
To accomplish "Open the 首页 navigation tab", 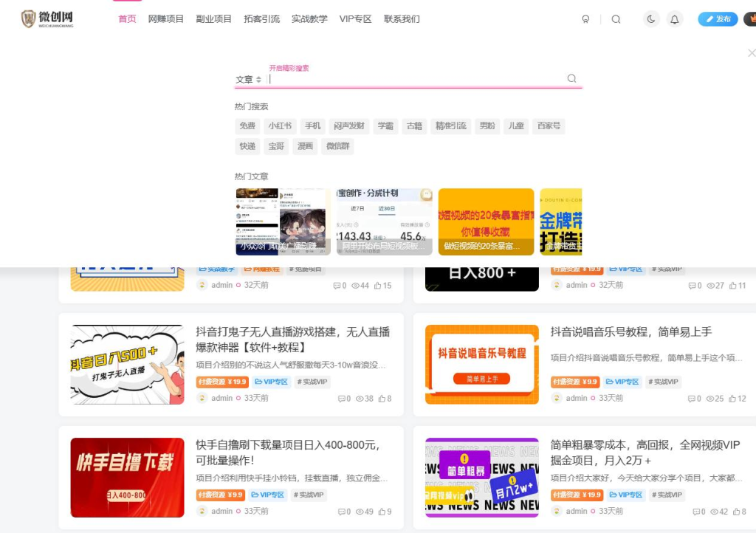I will (127, 18).
